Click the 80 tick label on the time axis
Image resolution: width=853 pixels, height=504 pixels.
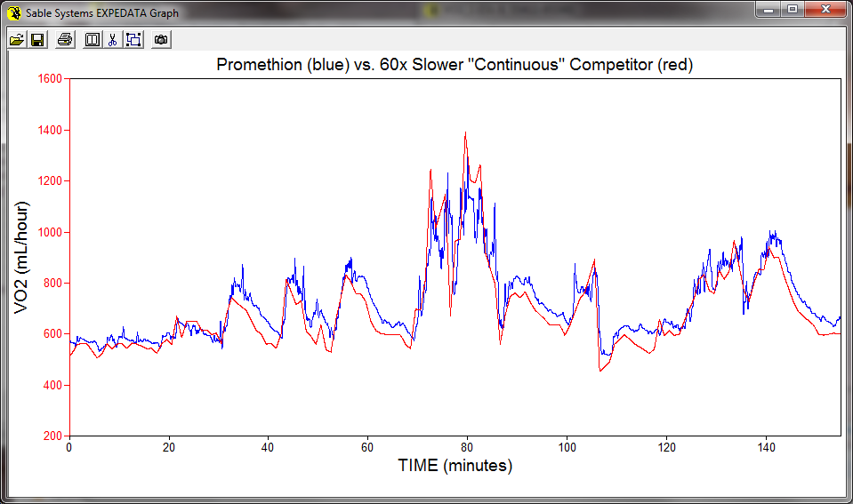point(467,447)
